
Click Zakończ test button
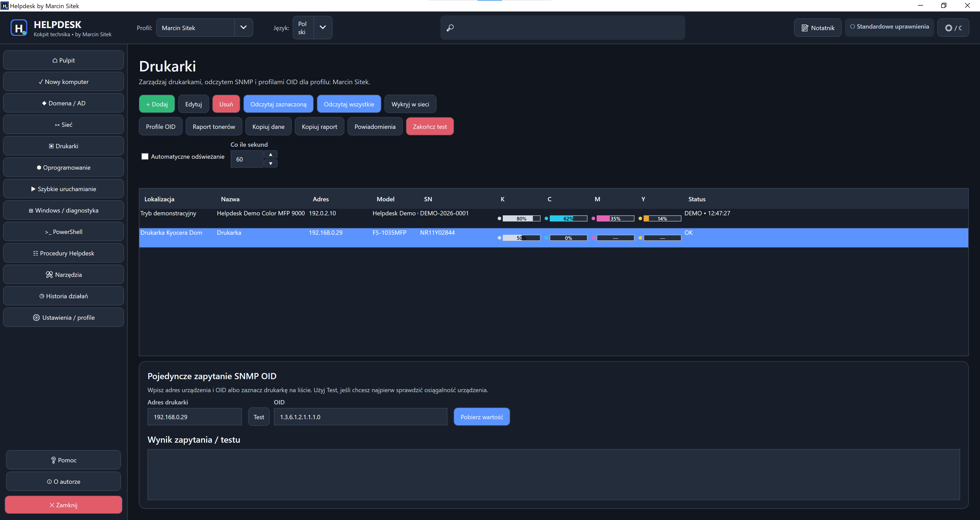tap(430, 126)
